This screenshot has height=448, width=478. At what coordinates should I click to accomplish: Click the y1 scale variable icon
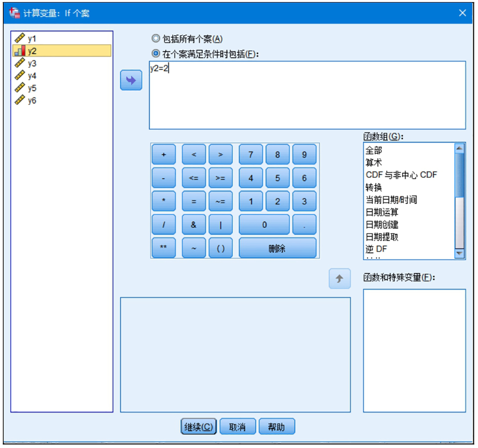click(20, 38)
